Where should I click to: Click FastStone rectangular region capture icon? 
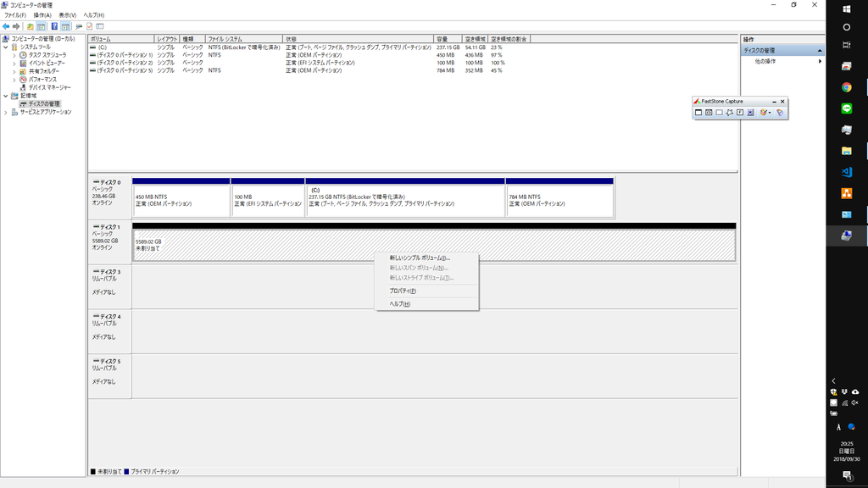coord(719,113)
